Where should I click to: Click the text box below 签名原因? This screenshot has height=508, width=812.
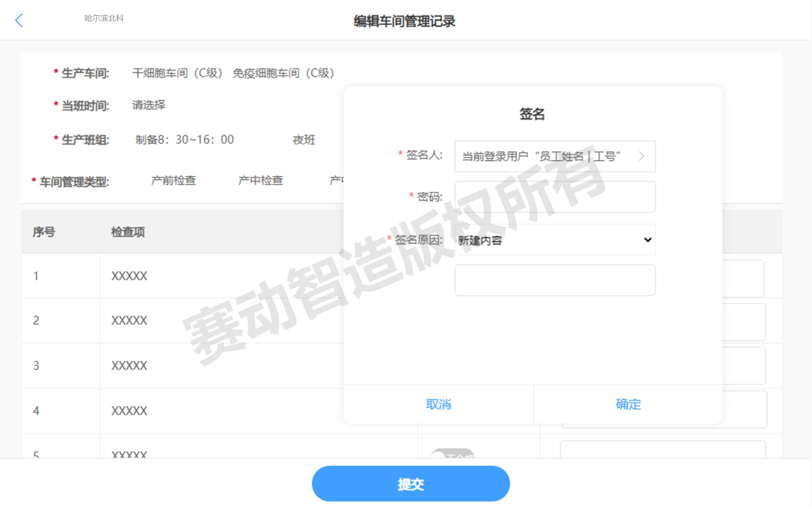point(555,280)
